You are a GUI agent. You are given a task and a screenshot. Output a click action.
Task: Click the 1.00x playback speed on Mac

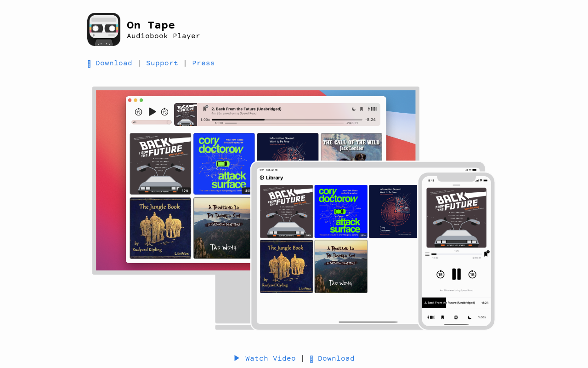point(205,120)
